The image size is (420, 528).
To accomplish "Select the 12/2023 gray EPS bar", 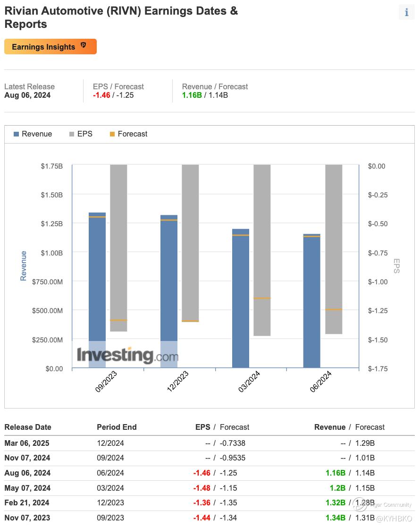I will click(191, 243).
